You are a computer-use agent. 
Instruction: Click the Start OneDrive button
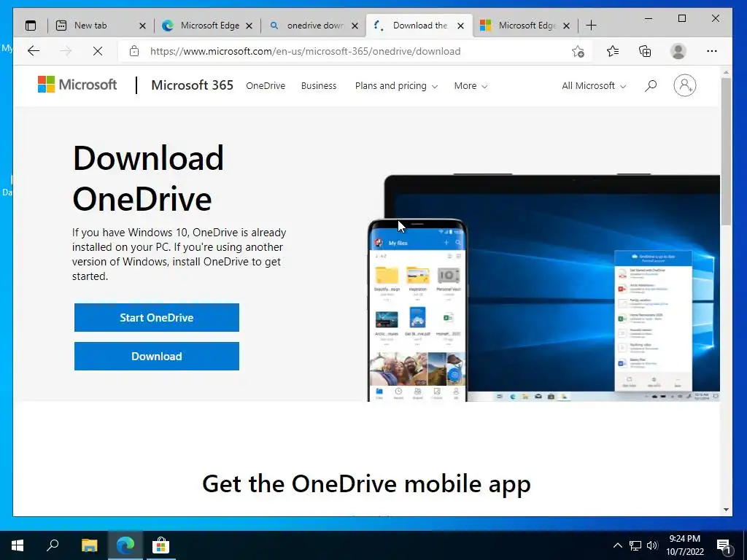pos(157,318)
